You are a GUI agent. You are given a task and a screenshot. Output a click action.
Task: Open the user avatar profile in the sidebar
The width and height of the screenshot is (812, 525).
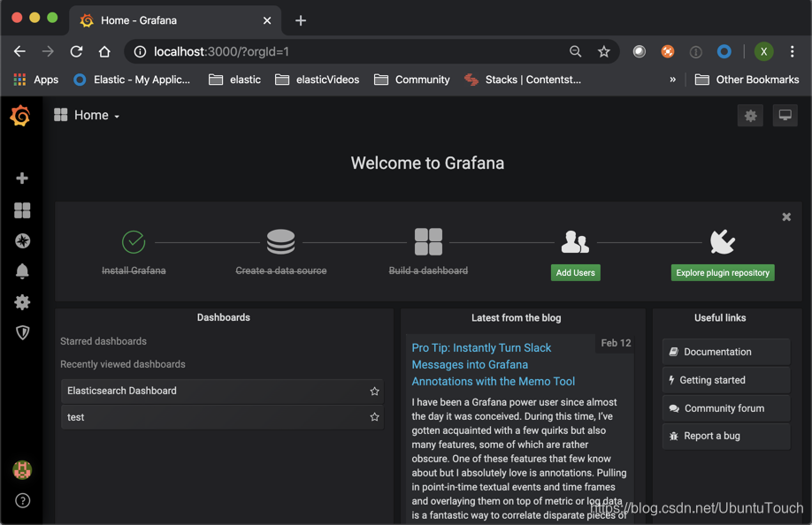(22, 469)
